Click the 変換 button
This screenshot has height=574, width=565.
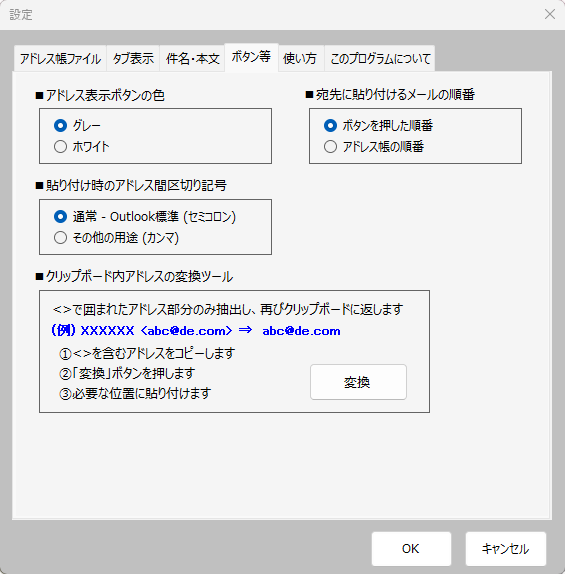(x=358, y=382)
